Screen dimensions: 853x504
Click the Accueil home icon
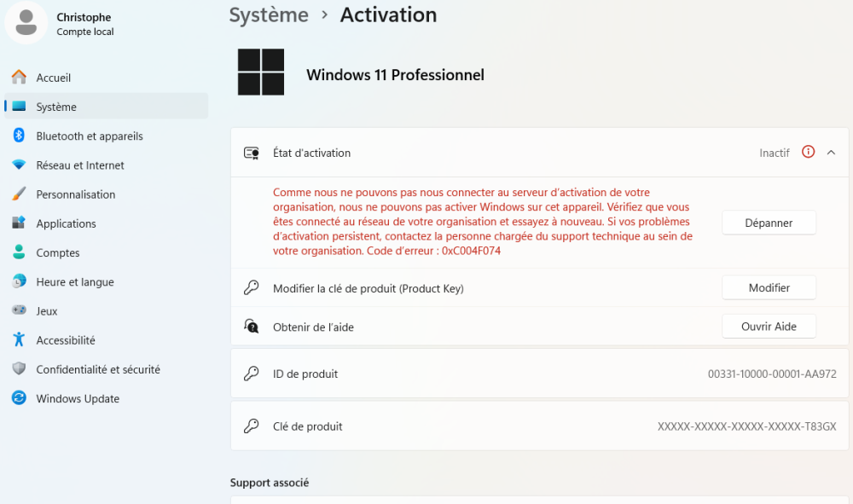pos(19,78)
